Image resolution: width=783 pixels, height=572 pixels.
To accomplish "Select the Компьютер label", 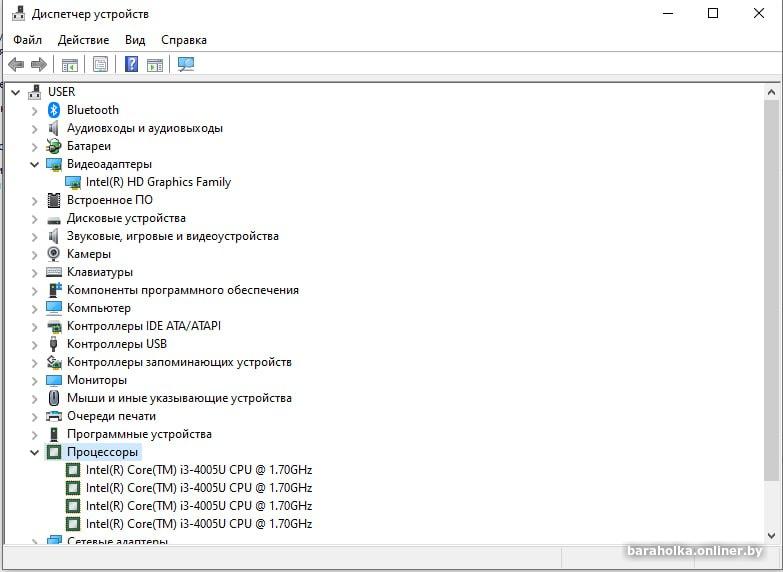I will click(x=99, y=308).
